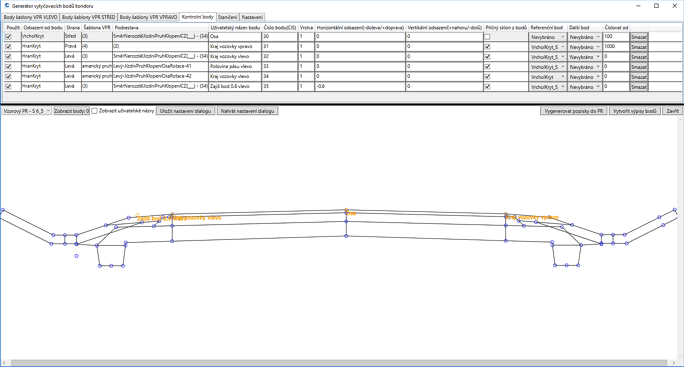The image size is (684, 367).
Task: Go to the Nastavení tab
Action: pos(252,17)
